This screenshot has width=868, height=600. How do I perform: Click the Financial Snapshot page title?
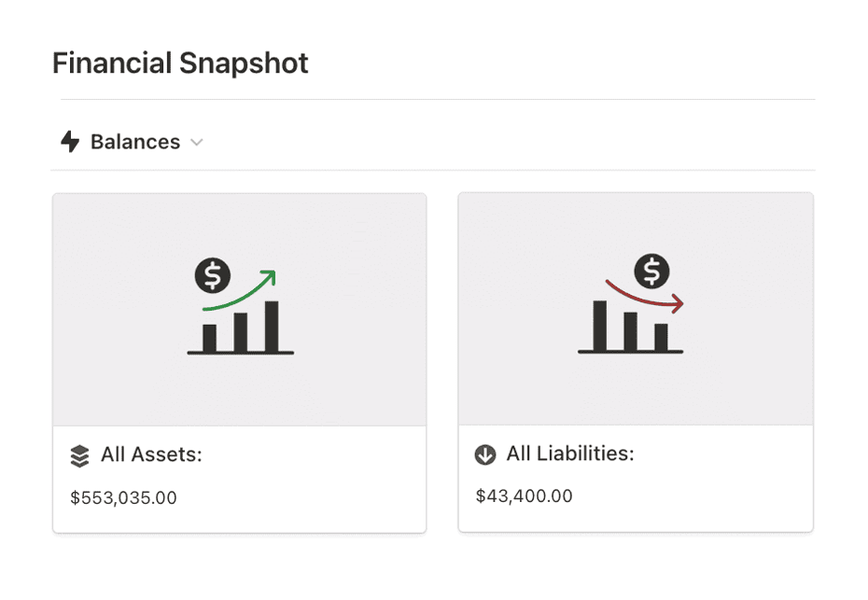[180, 63]
